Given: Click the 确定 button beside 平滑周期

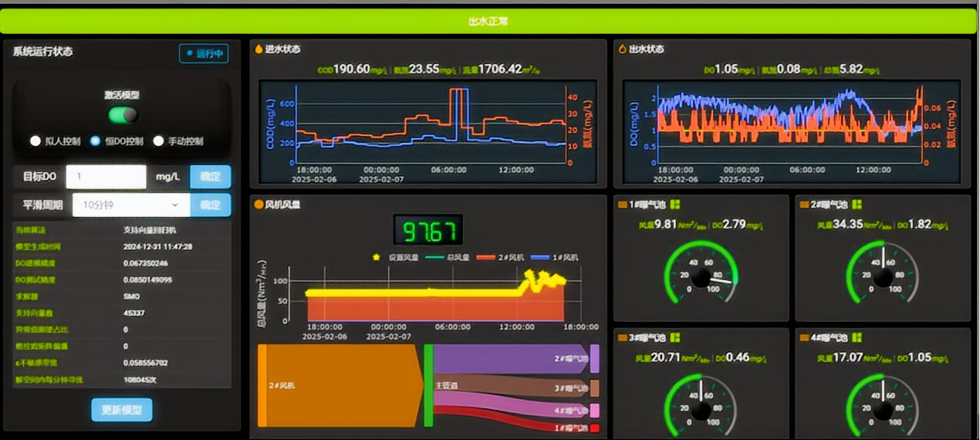Looking at the screenshot, I should click(210, 205).
